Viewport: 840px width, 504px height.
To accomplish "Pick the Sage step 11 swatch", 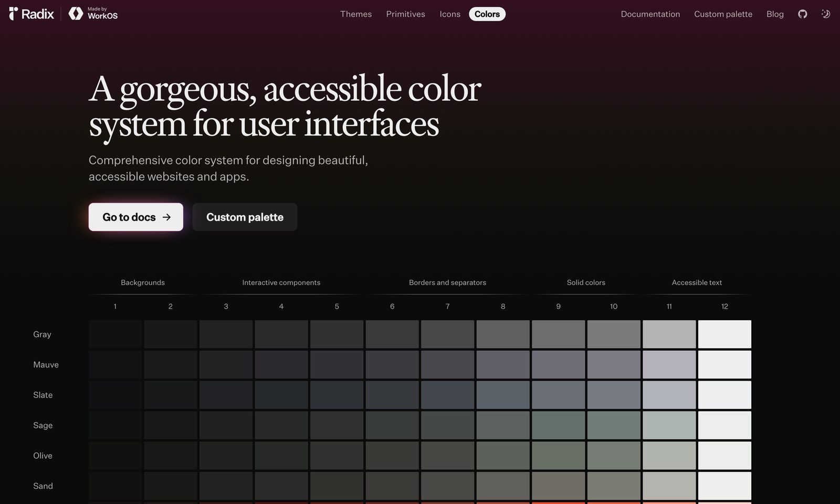I will (669, 425).
